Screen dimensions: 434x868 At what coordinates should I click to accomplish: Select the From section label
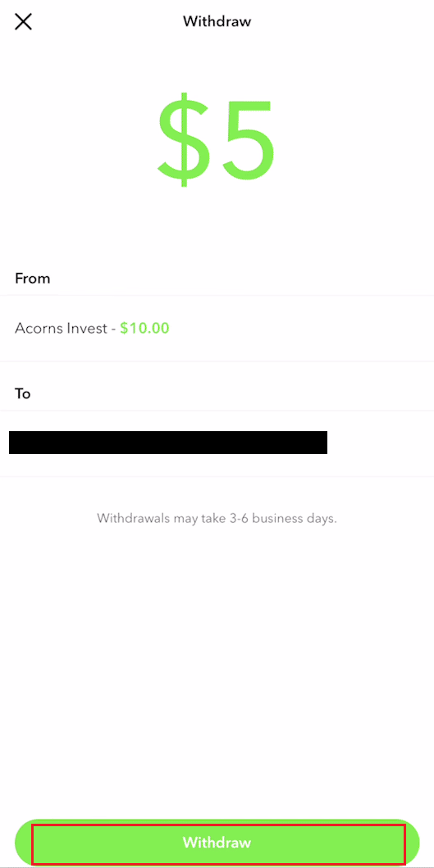pos(33,279)
